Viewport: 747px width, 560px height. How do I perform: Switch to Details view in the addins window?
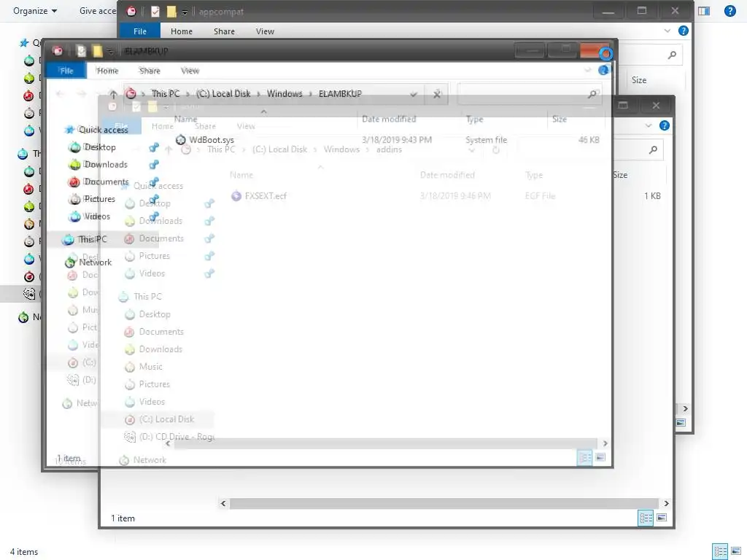(x=646, y=518)
